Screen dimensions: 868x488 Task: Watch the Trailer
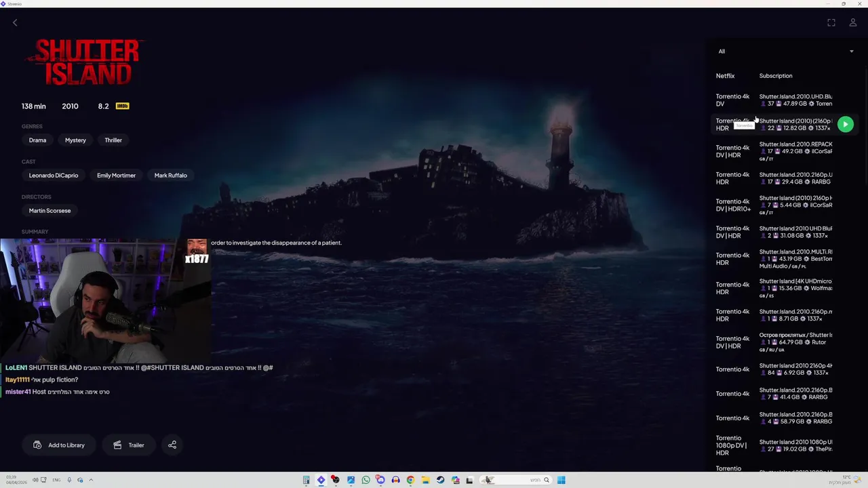129,445
